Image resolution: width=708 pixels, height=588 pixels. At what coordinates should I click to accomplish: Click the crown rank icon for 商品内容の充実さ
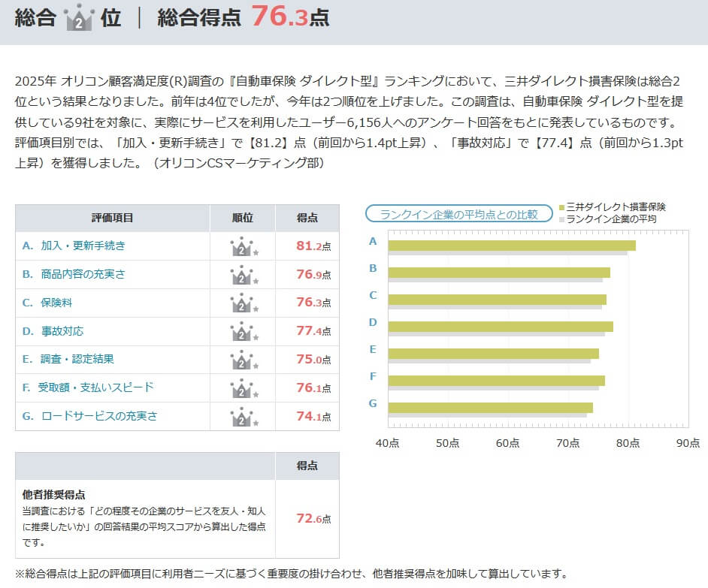tap(242, 275)
